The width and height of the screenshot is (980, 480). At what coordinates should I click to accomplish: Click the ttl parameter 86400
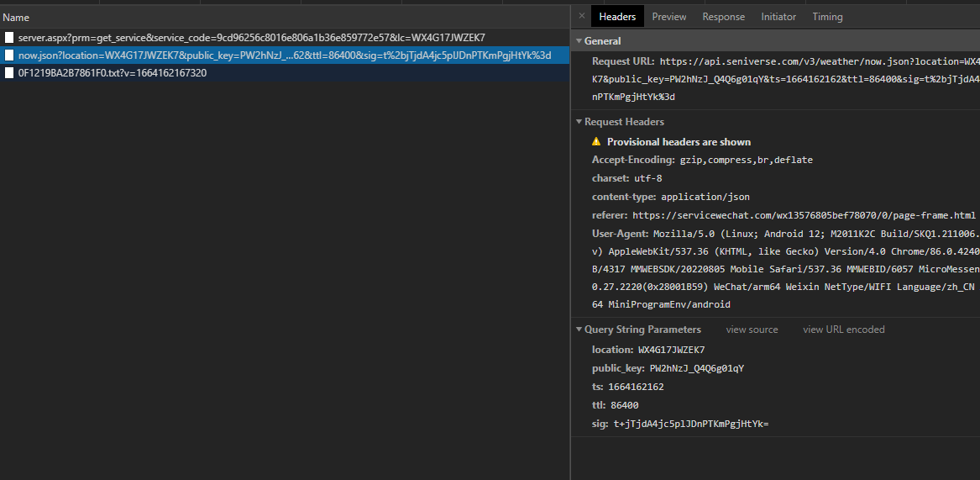[625, 405]
